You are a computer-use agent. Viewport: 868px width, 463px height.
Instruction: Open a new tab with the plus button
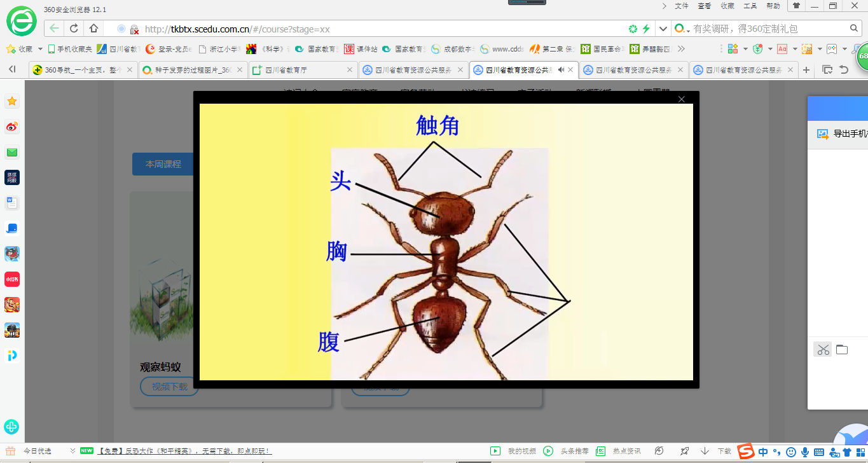tap(806, 70)
